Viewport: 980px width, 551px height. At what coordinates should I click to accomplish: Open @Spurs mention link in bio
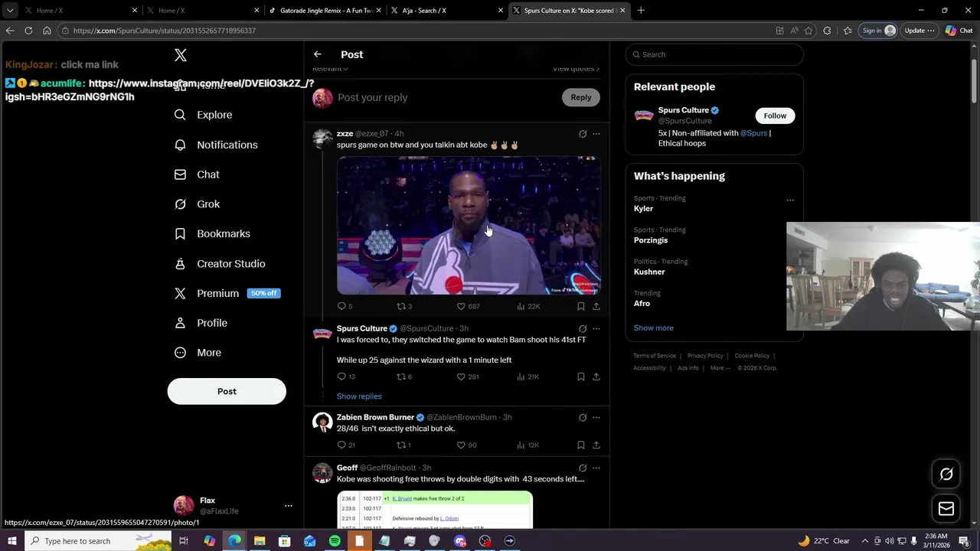click(753, 133)
